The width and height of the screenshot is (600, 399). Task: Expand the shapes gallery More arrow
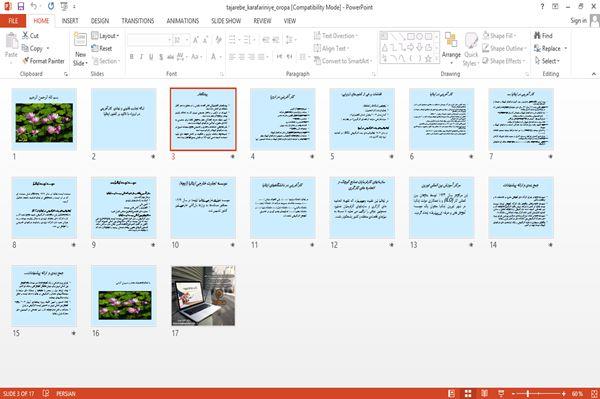[436, 59]
